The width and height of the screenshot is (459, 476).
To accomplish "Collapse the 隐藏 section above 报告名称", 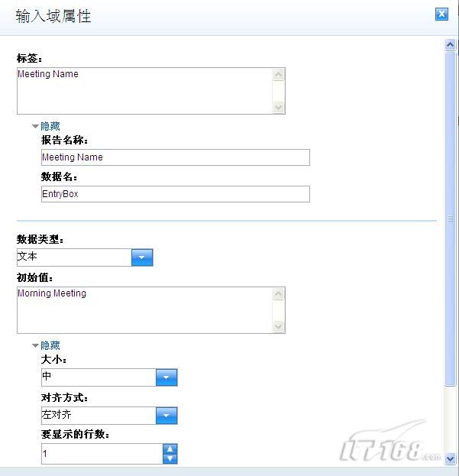I will point(35,126).
